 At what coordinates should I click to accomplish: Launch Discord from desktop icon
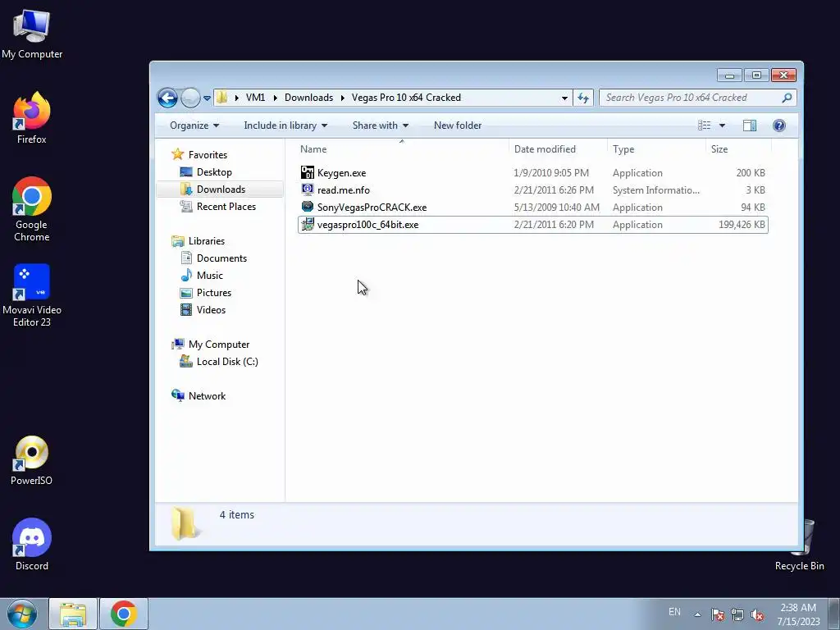pyautogui.click(x=32, y=545)
